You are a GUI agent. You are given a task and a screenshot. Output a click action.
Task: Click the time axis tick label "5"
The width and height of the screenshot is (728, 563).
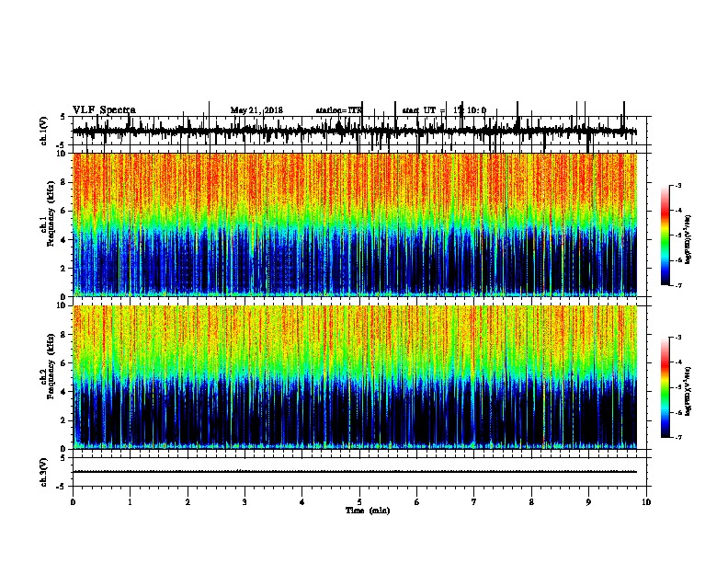coord(359,502)
